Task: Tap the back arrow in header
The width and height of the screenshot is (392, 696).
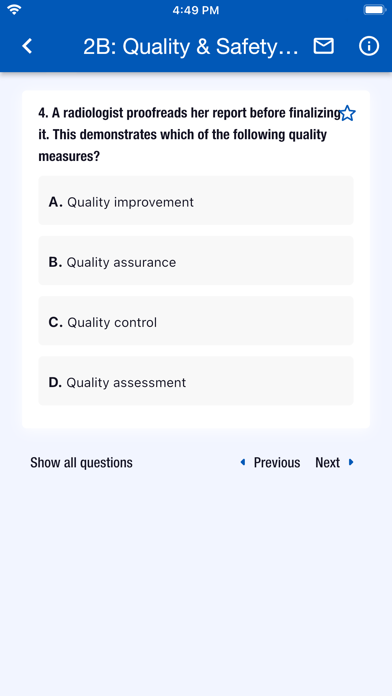Action: (x=27, y=46)
